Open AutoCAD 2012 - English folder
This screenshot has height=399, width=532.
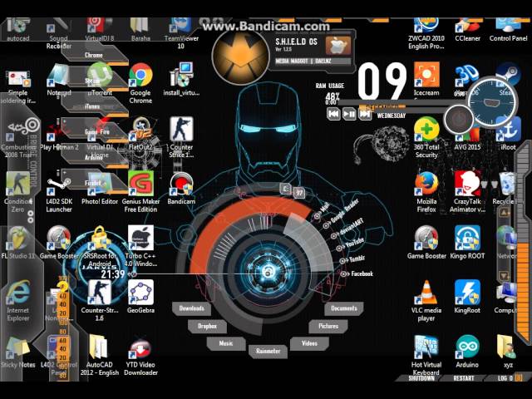99,347
